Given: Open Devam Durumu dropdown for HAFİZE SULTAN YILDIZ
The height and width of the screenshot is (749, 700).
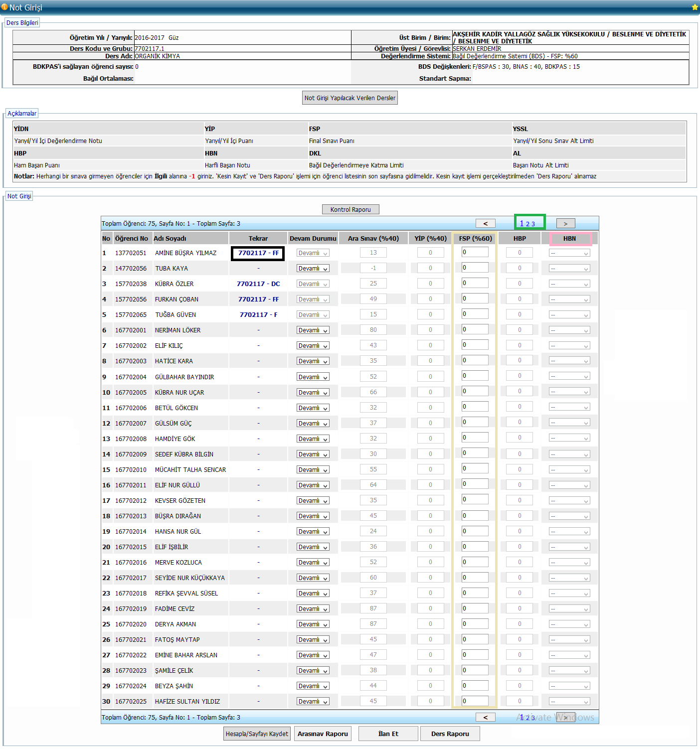Looking at the screenshot, I should (313, 702).
